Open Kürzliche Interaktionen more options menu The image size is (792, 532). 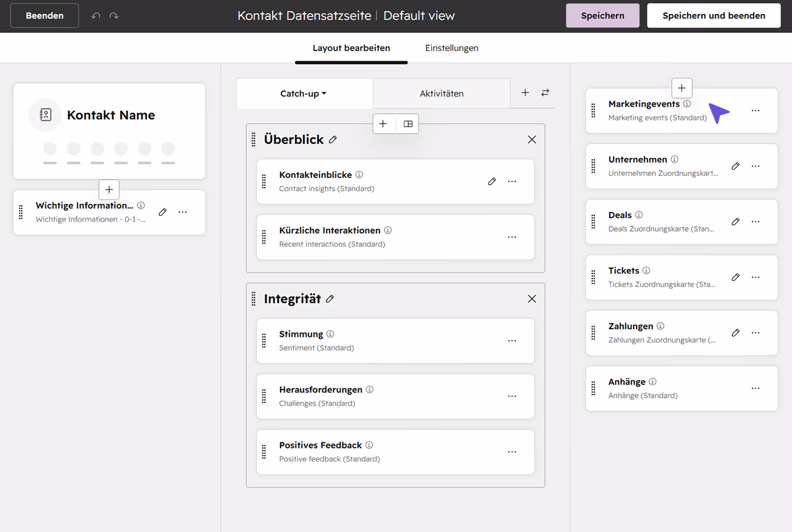pos(512,237)
